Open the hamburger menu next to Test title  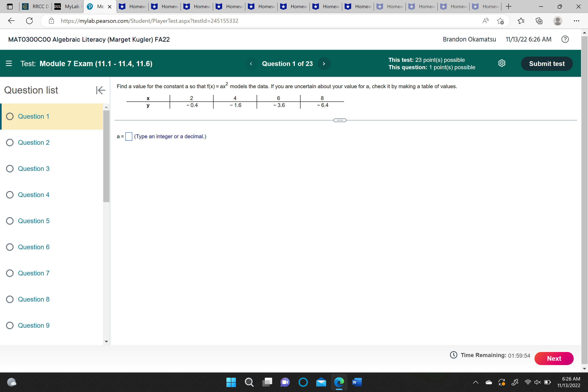[9, 63]
